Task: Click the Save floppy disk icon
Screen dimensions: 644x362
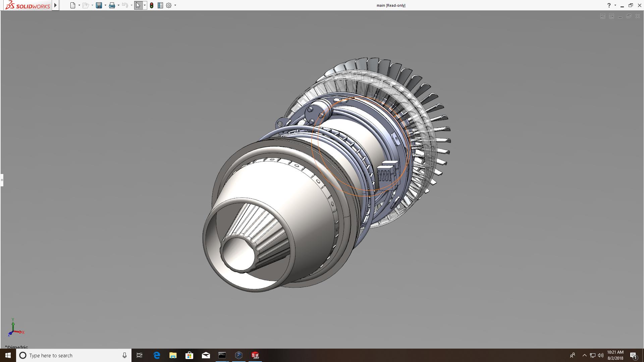Action: [x=99, y=5]
